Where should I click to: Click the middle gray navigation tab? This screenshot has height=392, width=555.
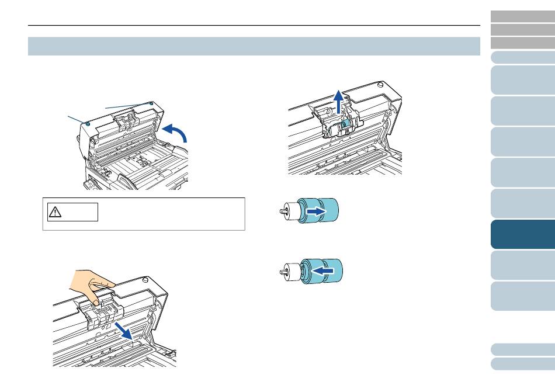pyautogui.click(x=523, y=30)
